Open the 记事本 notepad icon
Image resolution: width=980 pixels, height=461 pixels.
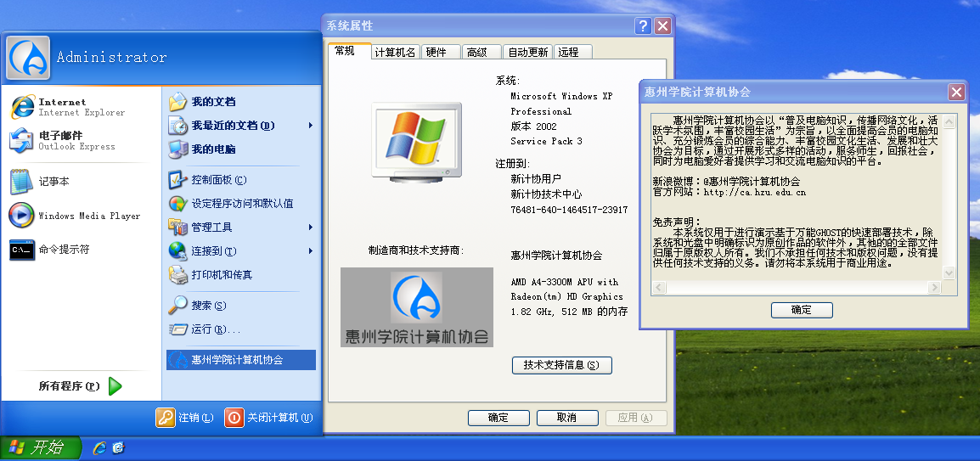click(x=20, y=182)
